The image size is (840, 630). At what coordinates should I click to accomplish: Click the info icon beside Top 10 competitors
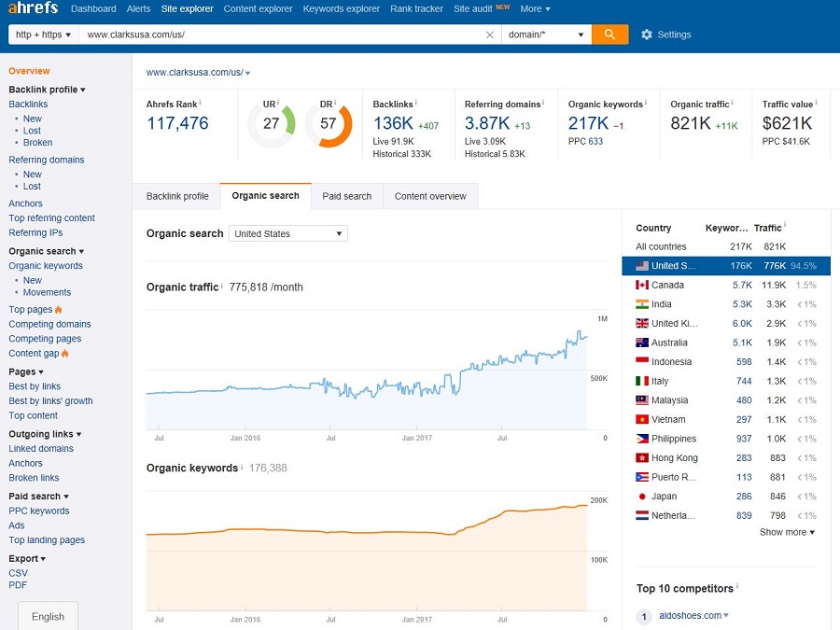737,586
